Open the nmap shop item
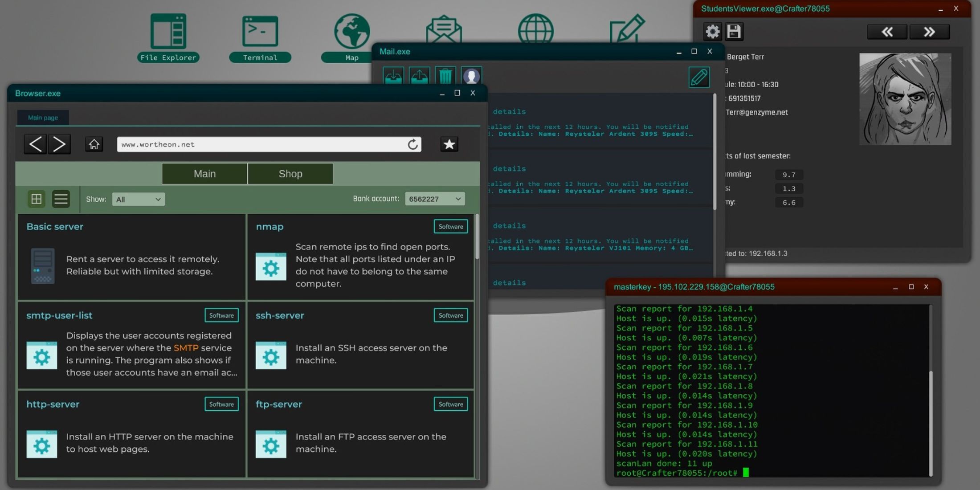The width and height of the screenshot is (980, 490). click(x=360, y=257)
